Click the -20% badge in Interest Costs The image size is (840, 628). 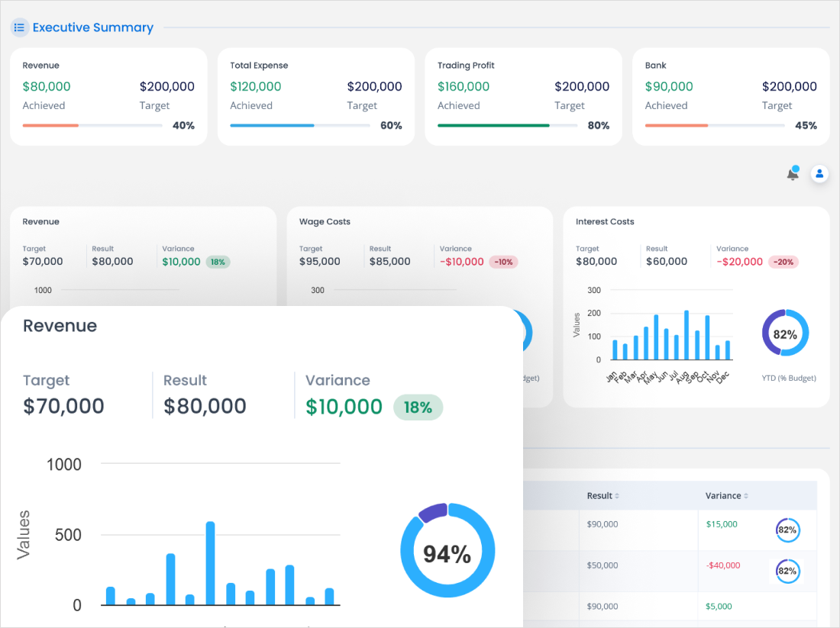click(784, 262)
